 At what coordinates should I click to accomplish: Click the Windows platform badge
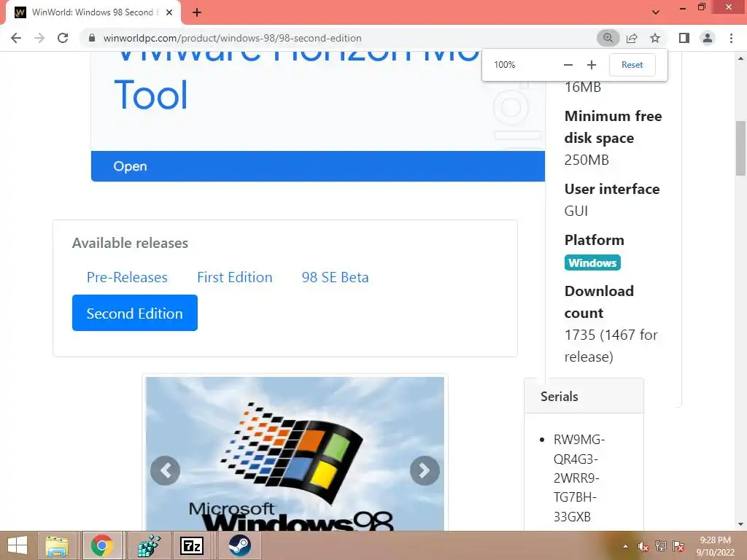pos(592,262)
